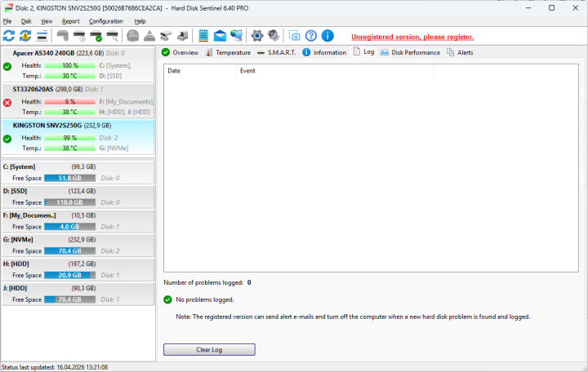This screenshot has width=588, height=372.
Task: Select the J: [HDD] partition entry
Action: point(78,294)
